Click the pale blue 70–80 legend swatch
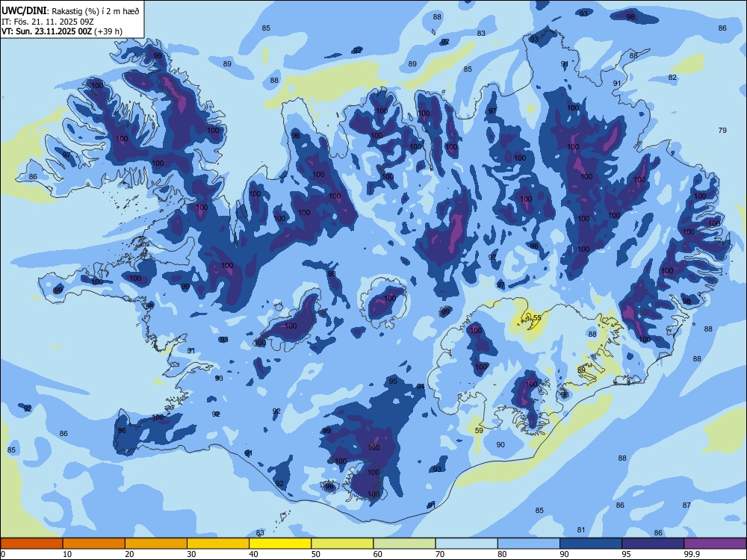747x560 pixels. pyautogui.click(x=466, y=544)
